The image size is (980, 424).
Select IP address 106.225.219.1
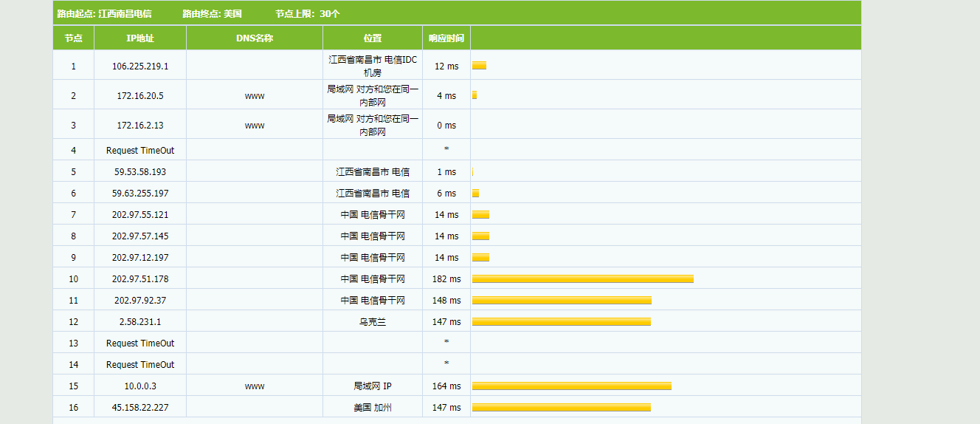140,66
